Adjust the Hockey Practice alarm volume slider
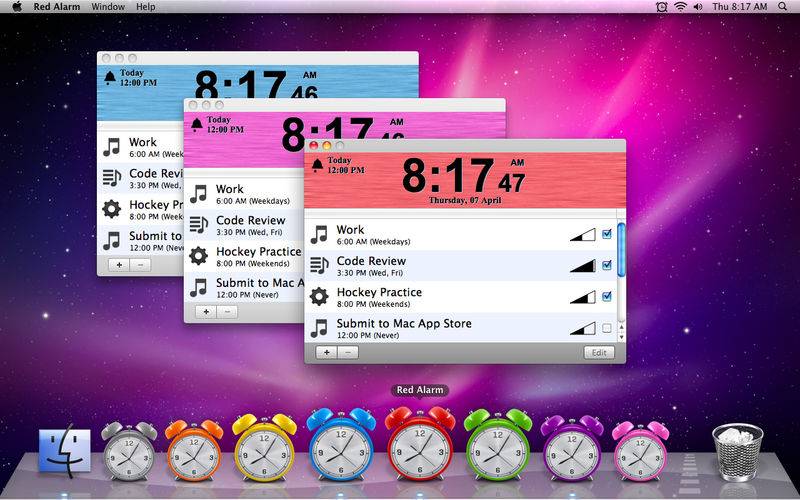The width and height of the screenshot is (800, 500). 583,297
